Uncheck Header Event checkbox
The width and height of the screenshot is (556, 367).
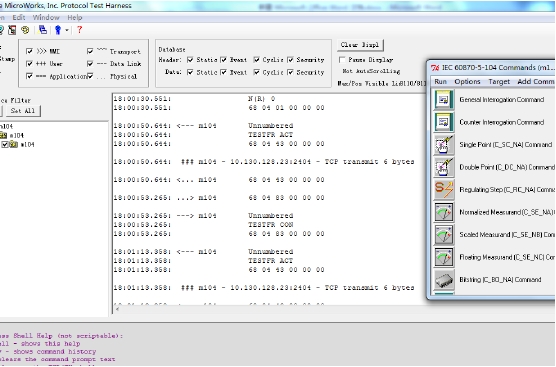click(x=223, y=60)
